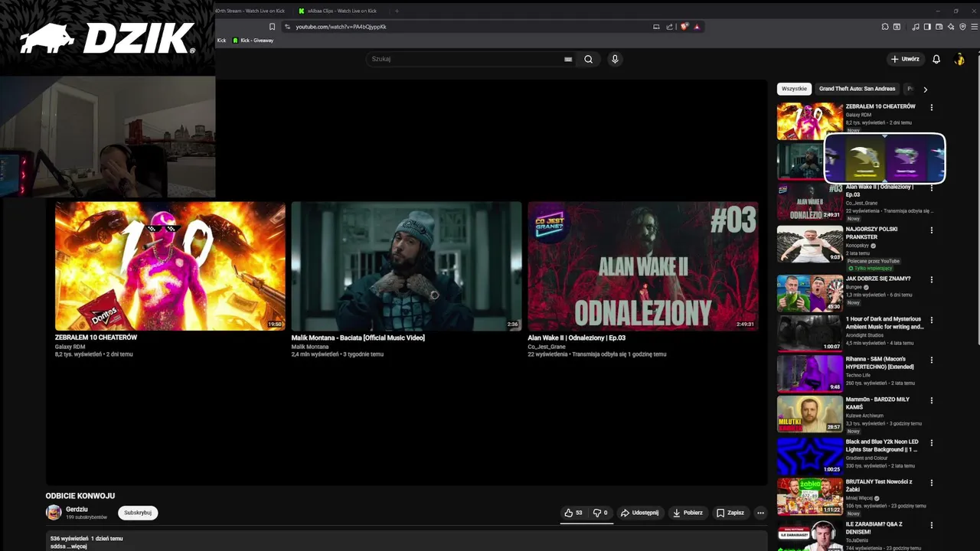Select Grand Theft Auto: San Andreas chip
980x551 pixels.
(857, 89)
